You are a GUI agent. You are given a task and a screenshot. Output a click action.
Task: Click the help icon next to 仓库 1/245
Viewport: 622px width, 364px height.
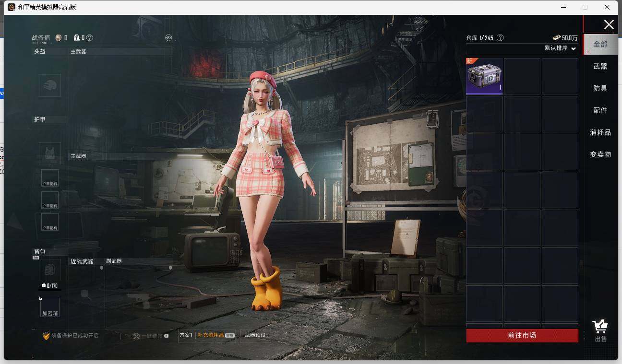(500, 38)
